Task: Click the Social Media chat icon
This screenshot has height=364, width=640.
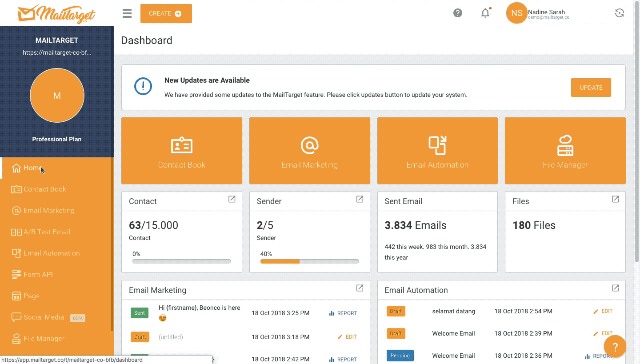Action: coord(16,317)
